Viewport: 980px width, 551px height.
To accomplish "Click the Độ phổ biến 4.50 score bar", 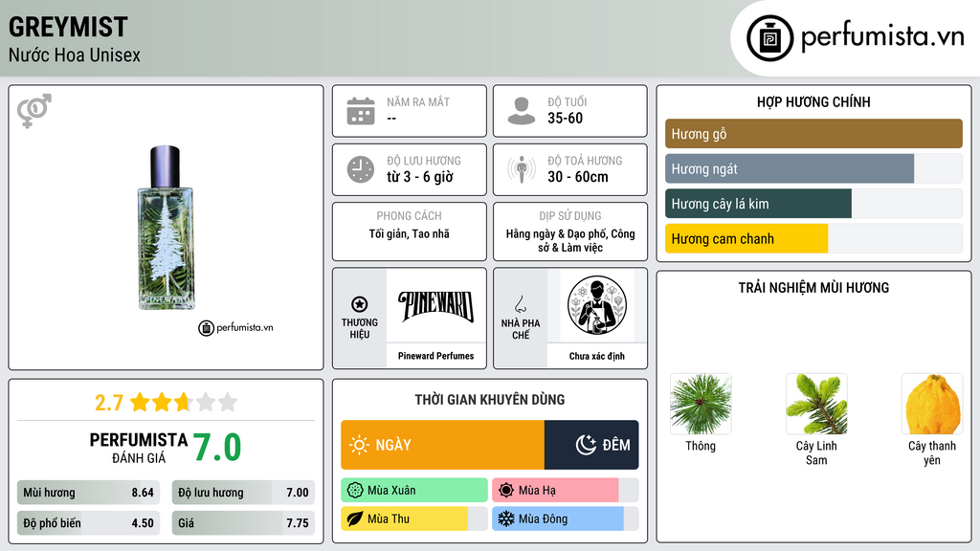I will click(89, 523).
